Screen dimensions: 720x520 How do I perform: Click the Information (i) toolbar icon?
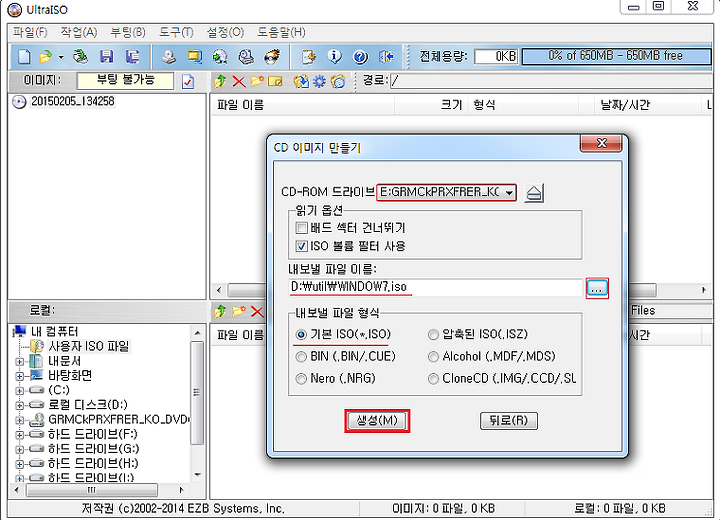pyautogui.click(x=334, y=57)
